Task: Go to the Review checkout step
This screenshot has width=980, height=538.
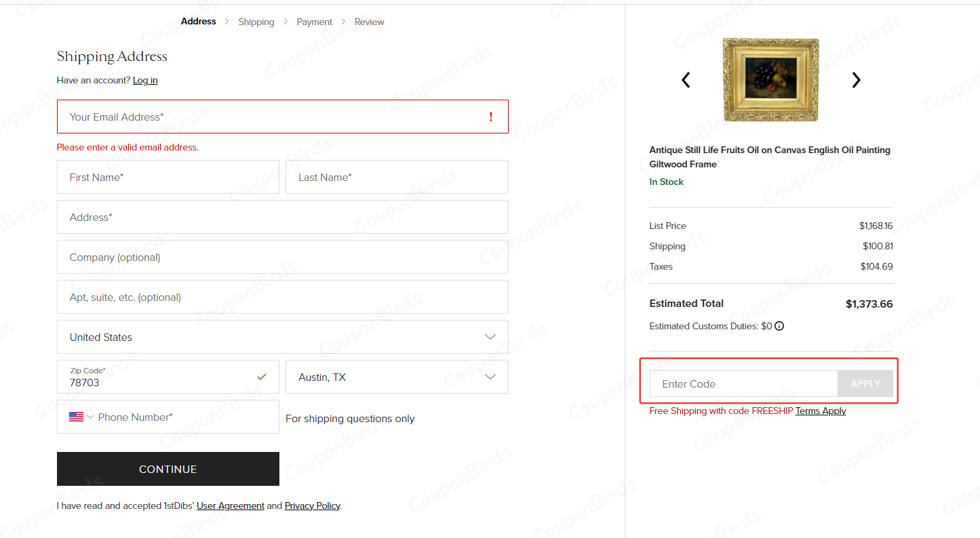Action: (x=370, y=22)
